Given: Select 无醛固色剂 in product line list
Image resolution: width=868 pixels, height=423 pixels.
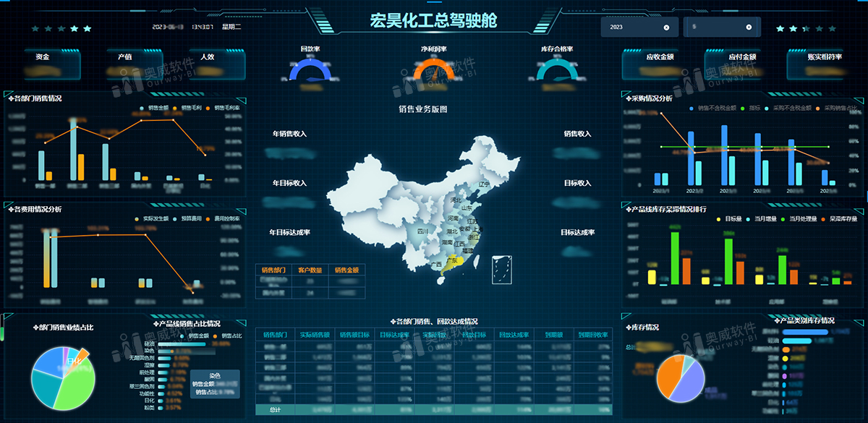Looking at the screenshot, I should pyautogui.click(x=140, y=357).
